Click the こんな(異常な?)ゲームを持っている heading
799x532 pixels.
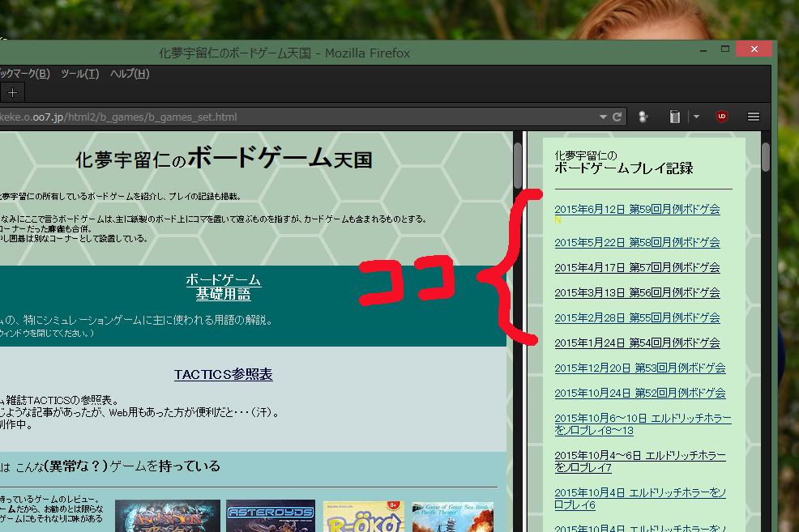(117, 466)
